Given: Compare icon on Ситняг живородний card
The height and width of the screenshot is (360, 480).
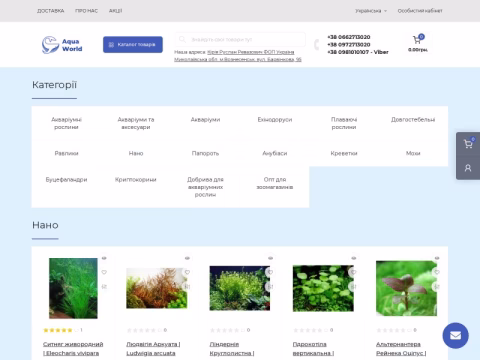Looking at the screenshot, I should 104,286.
